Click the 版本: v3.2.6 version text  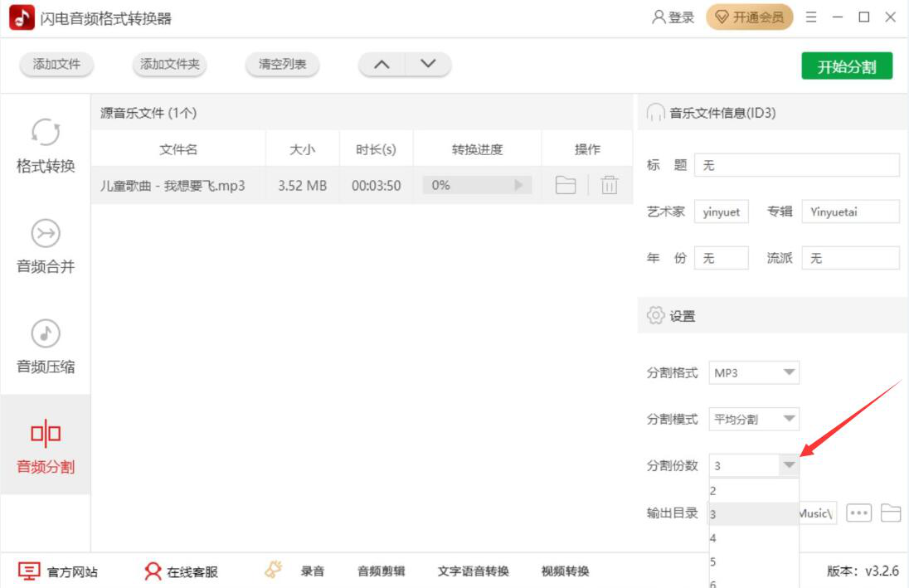tap(863, 571)
